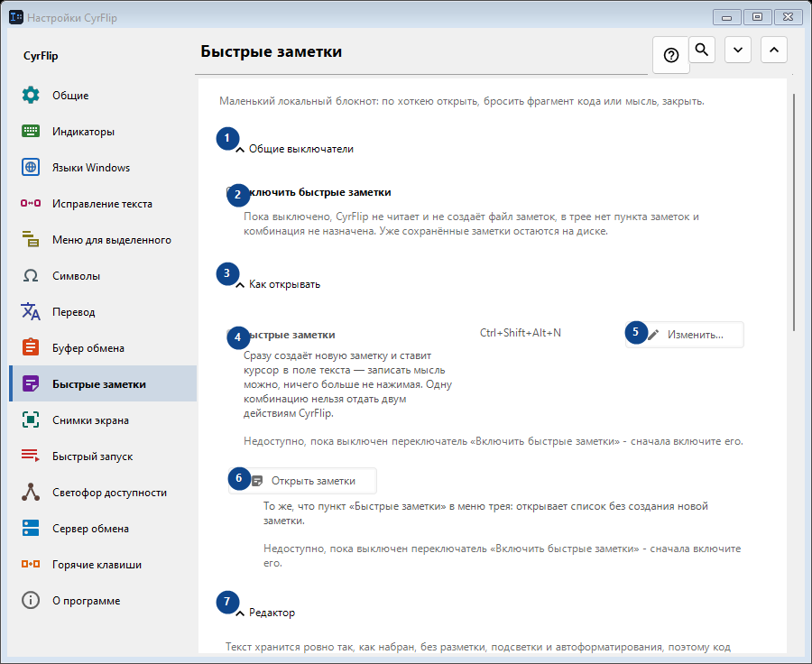Select the Снимки экрана capture icon
The height and width of the screenshot is (664, 812).
pos(31,420)
